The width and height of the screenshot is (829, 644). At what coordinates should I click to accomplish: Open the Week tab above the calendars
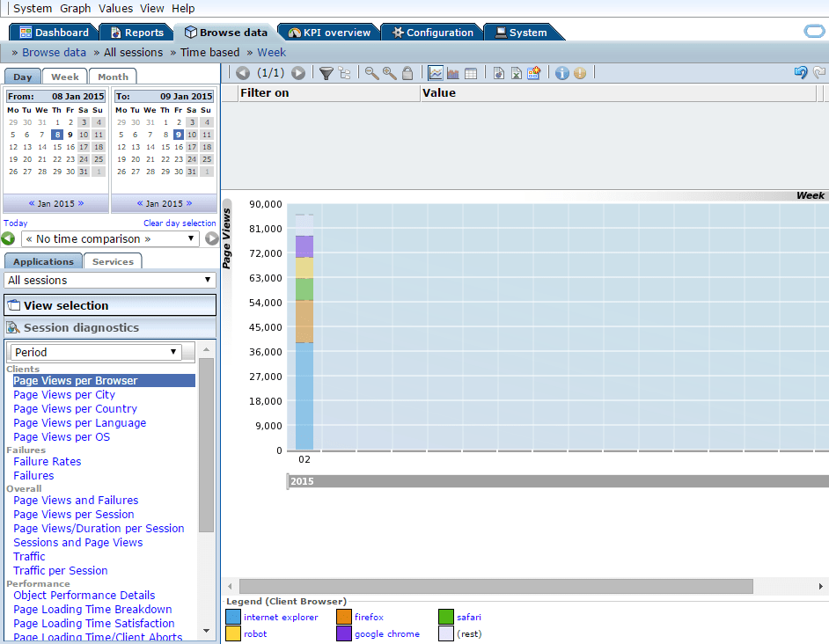tap(64, 77)
